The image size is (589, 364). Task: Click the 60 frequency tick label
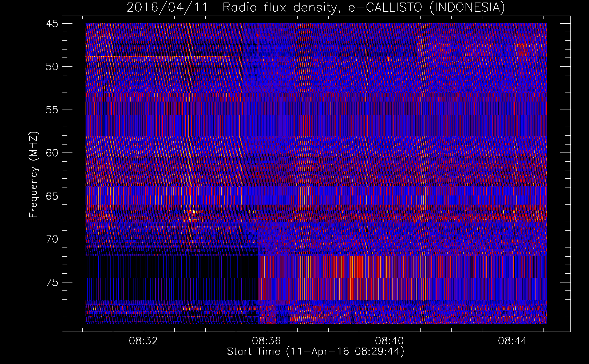click(52, 153)
